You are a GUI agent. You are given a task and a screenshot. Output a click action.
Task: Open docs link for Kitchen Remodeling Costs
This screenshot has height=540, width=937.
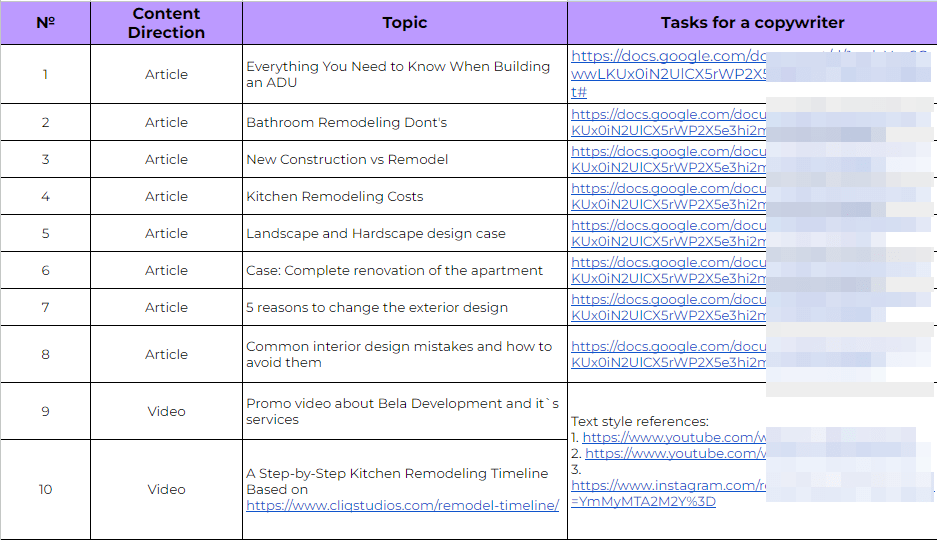pyautogui.click(x=668, y=197)
